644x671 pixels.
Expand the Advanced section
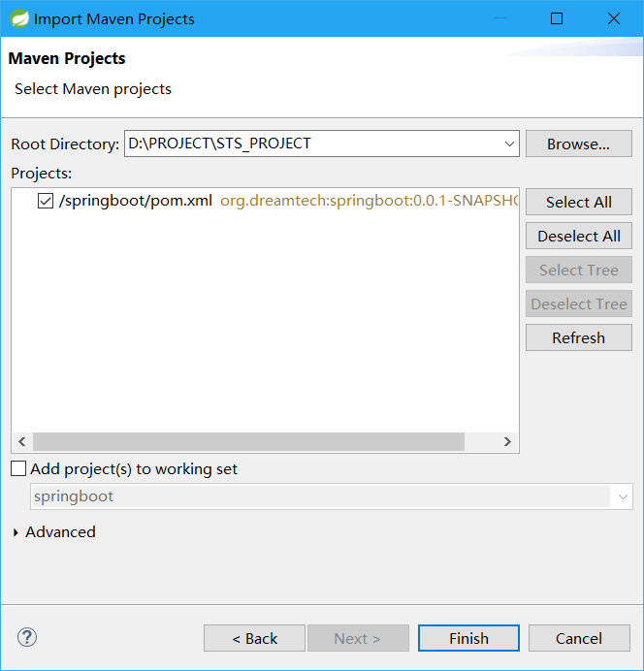coord(16,532)
